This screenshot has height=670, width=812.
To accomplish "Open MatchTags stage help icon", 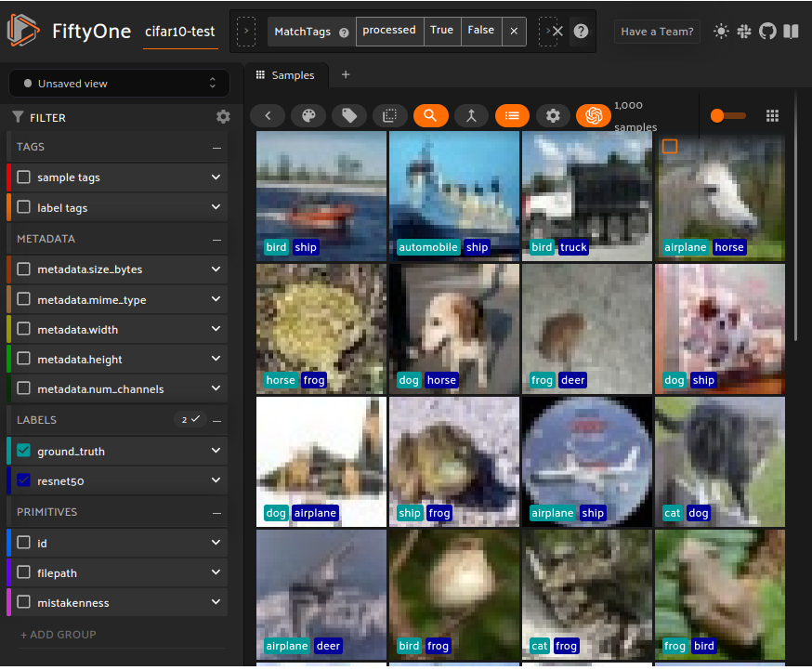I will click(x=344, y=33).
